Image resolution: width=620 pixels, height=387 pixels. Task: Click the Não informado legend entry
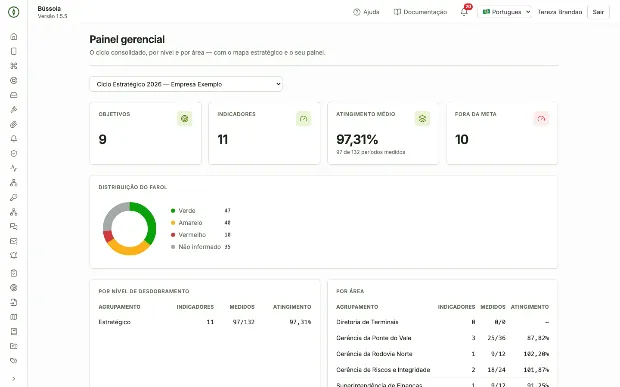200,247
